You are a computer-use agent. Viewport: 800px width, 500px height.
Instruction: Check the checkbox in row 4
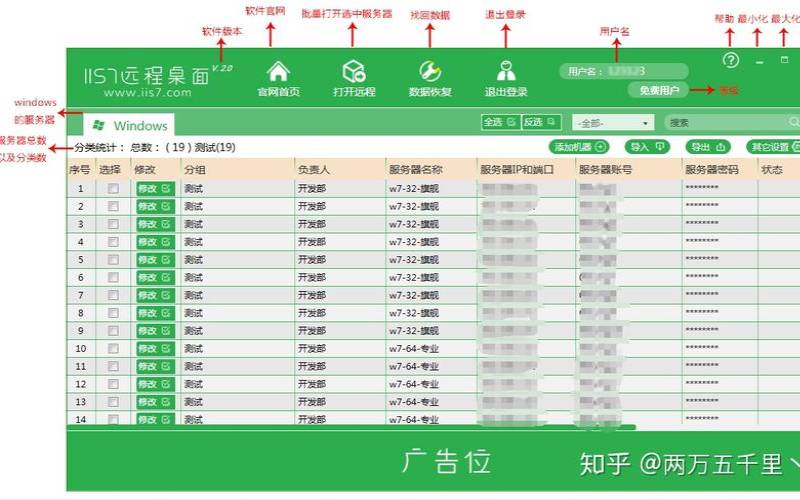113,242
